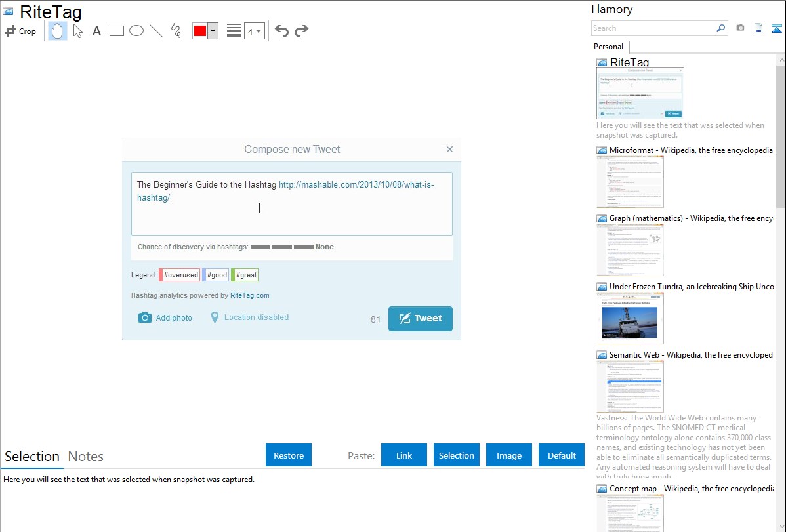786x532 pixels.
Task: Click the RiteTag snapshot icon beside the editor title
Action: click(8, 11)
